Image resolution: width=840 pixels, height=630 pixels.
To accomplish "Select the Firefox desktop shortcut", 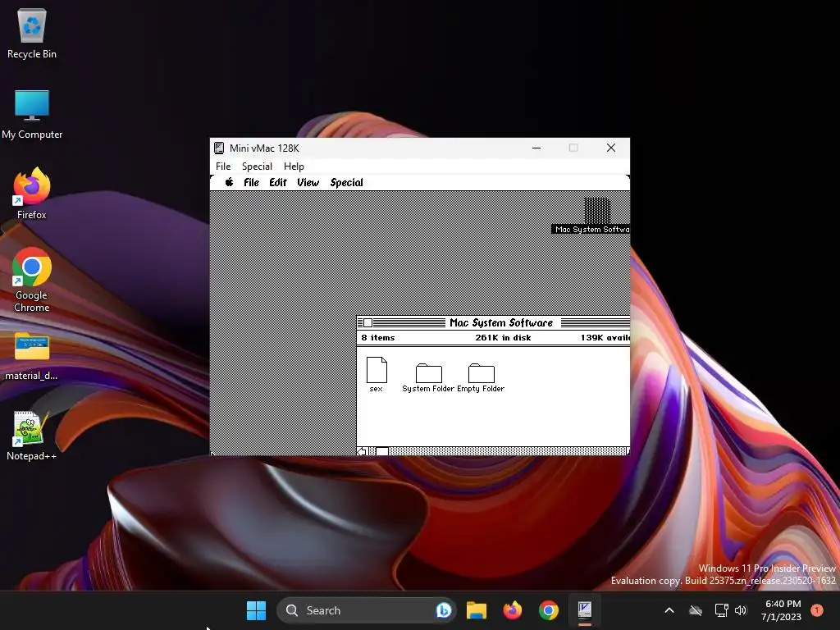I will [32, 194].
